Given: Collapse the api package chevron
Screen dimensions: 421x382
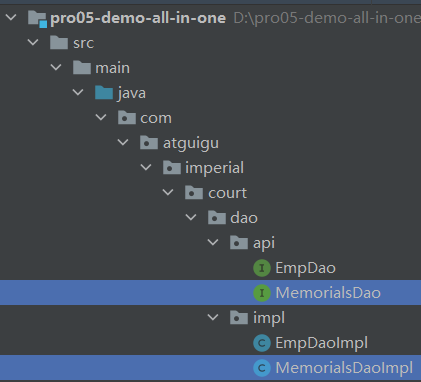Looking at the screenshot, I should tap(213, 242).
